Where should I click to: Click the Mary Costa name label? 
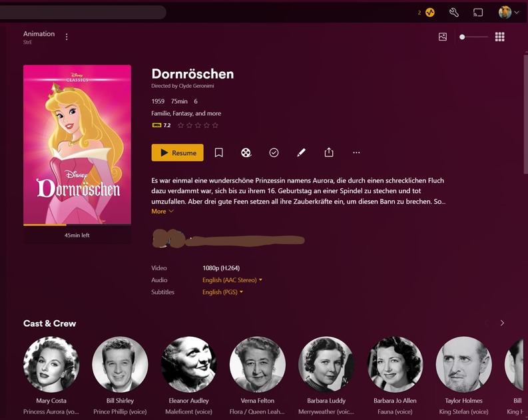(51, 401)
